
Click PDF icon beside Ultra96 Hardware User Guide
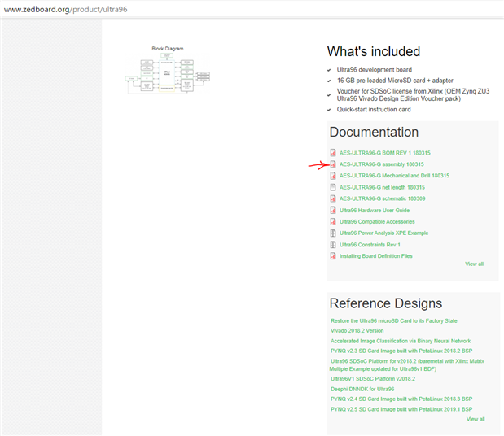tap(333, 211)
